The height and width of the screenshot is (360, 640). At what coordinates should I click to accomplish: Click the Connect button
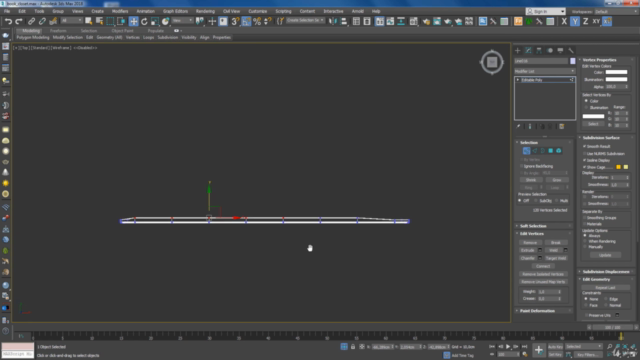[x=543, y=266]
